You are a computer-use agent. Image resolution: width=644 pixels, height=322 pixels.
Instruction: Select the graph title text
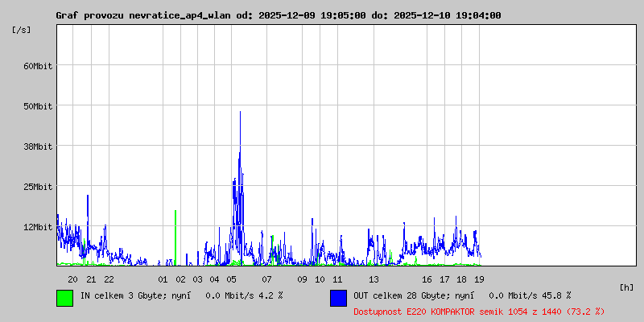pos(279,15)
